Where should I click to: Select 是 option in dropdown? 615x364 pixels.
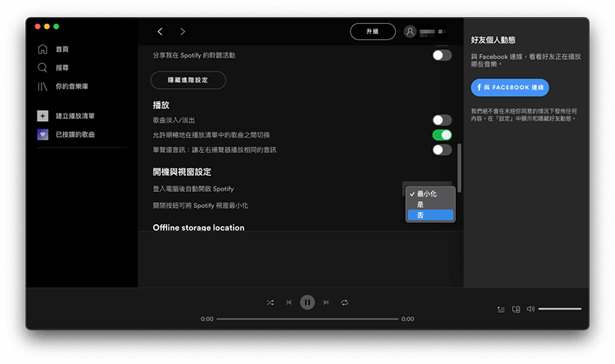430,204
